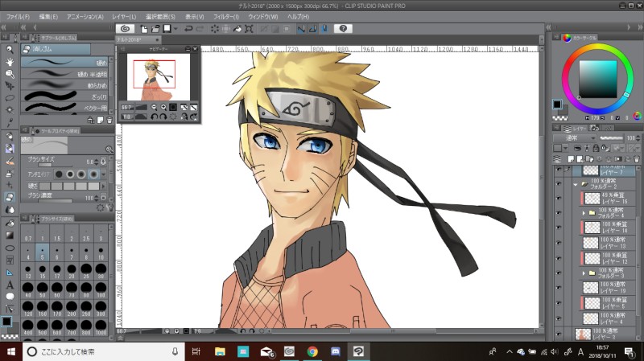Click Navigator zoom in magnifier

tap(163, 107)
